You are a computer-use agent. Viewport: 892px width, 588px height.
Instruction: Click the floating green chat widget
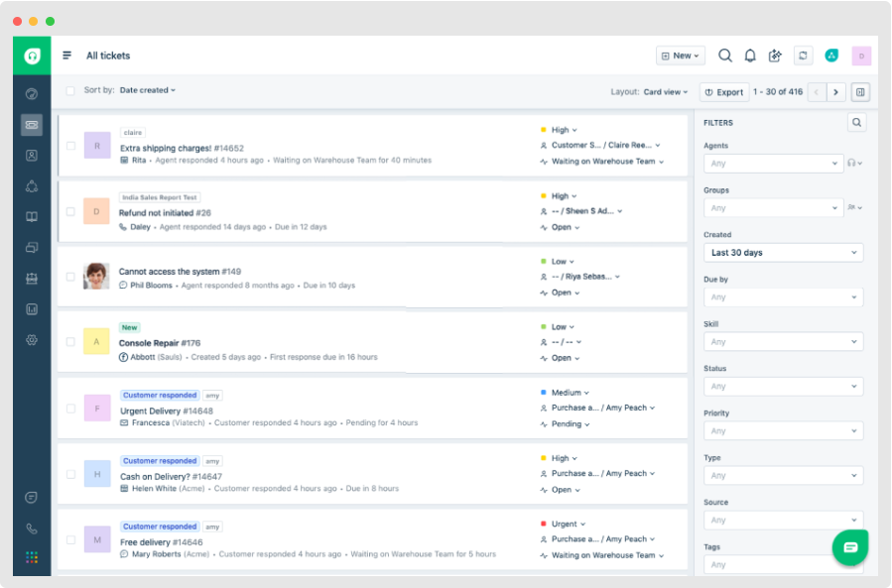tap(850, 547)
